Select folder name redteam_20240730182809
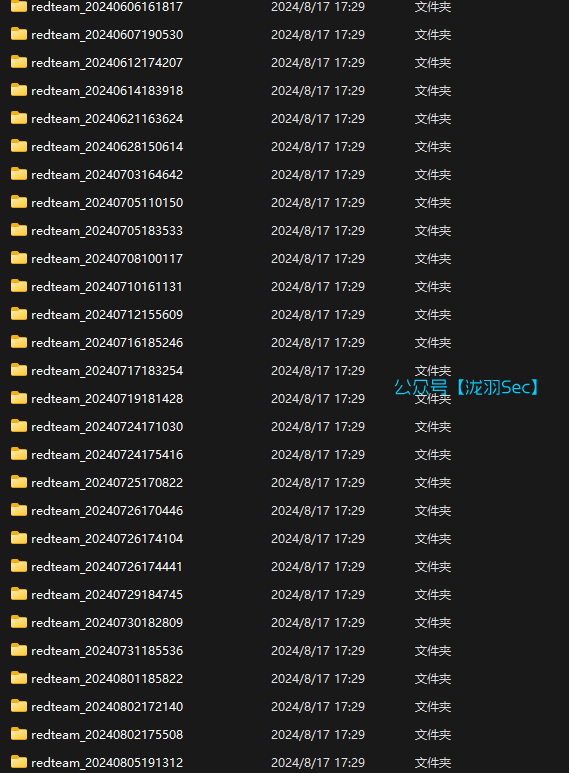 point(107,623)
